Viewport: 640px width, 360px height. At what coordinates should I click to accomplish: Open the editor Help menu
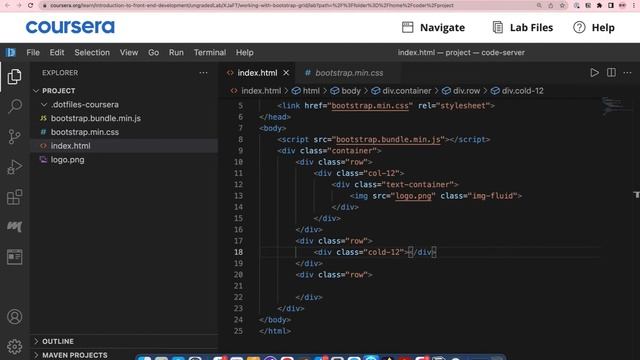[x=244, y=52]
